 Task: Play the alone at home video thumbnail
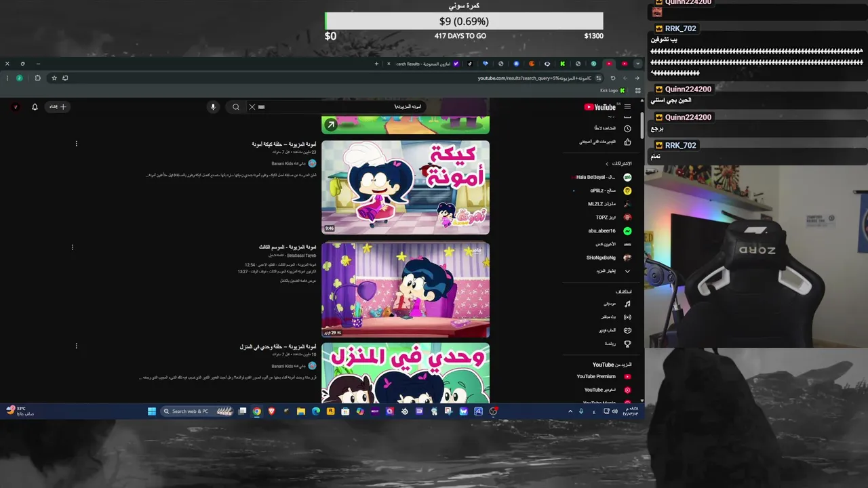(406, 373)
